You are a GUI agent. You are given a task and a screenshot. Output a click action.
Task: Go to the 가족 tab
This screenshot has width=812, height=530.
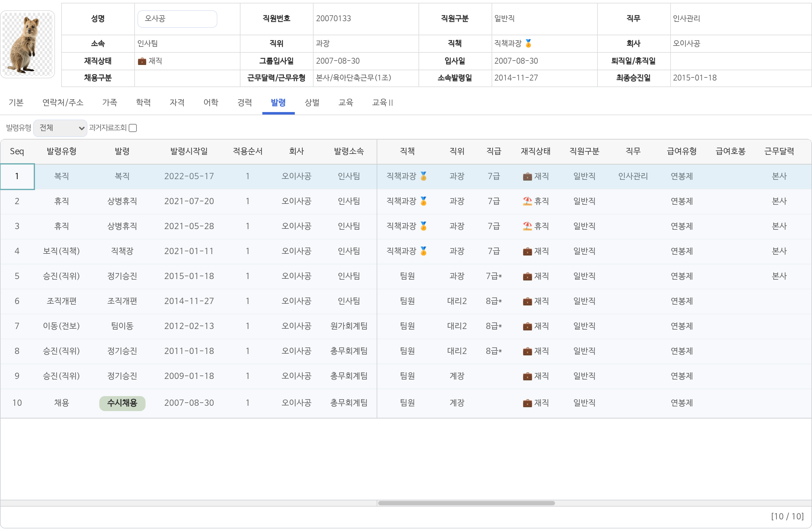pyautogui.click(x=110, y=102)
